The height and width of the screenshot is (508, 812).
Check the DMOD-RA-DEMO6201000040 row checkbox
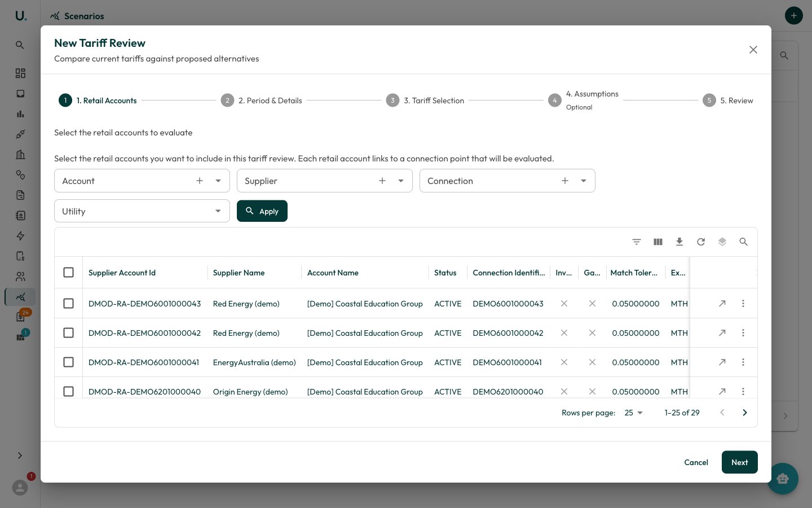69,392
